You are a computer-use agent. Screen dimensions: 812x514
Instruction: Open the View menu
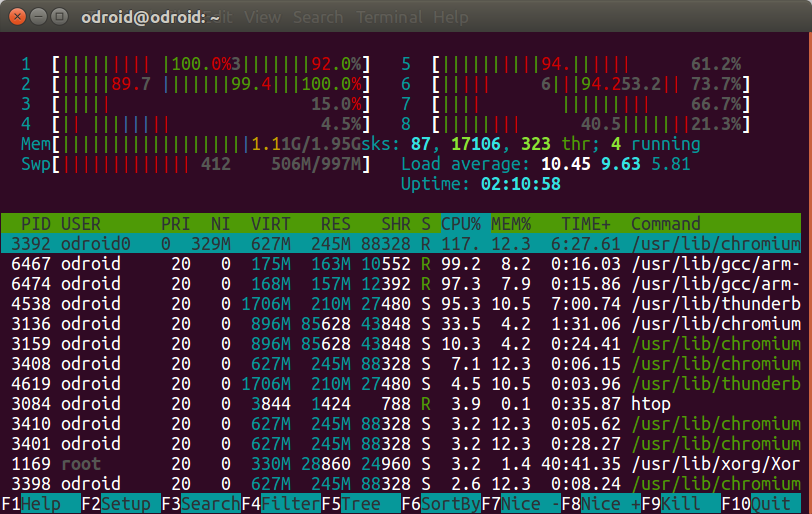[263, 17]
